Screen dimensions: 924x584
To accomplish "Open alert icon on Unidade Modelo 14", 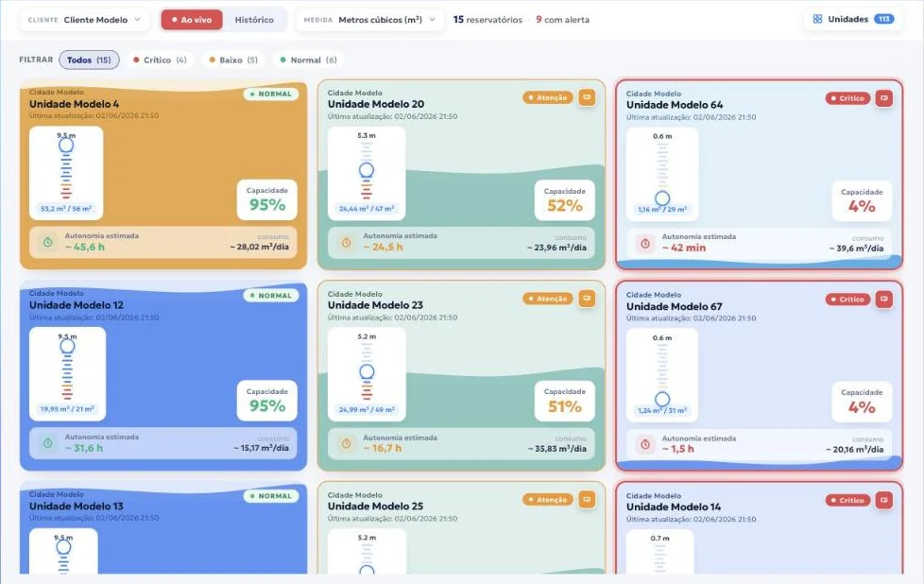I will click(884, 500).
